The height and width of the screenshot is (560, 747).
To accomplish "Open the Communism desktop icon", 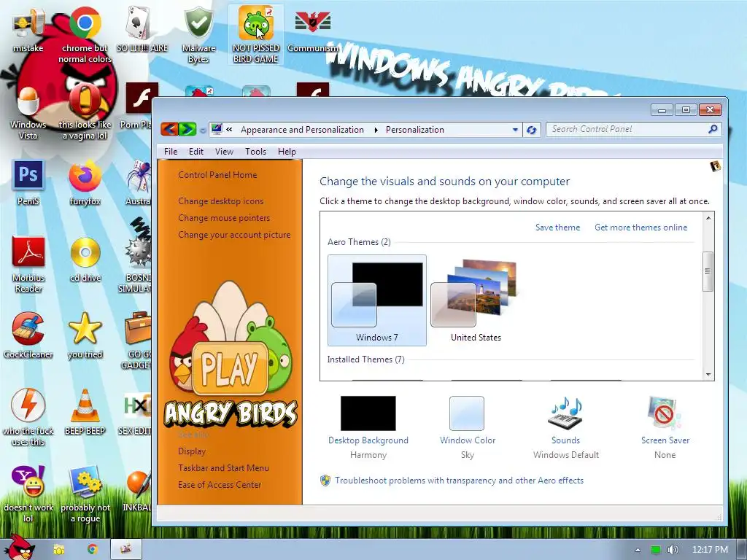I will tap(312, 29).
